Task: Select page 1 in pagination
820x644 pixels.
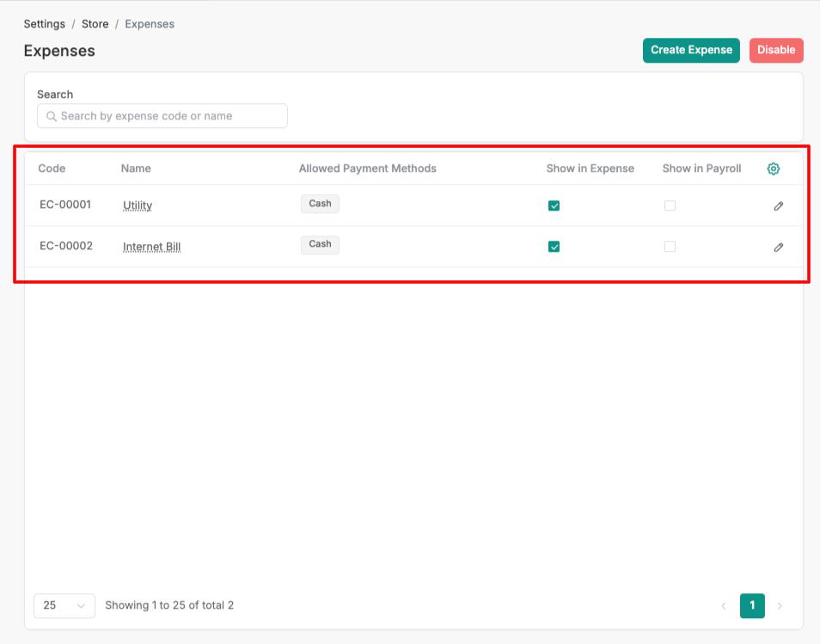Action: tap(752, 605)
